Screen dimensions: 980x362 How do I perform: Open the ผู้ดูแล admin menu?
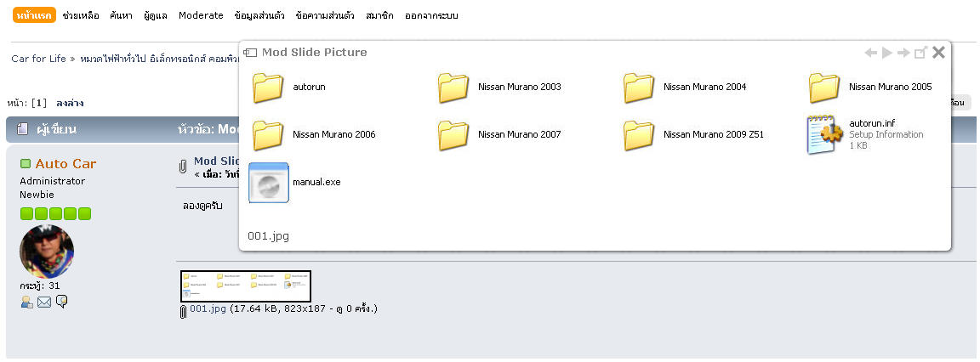click(x=156, y=15)
